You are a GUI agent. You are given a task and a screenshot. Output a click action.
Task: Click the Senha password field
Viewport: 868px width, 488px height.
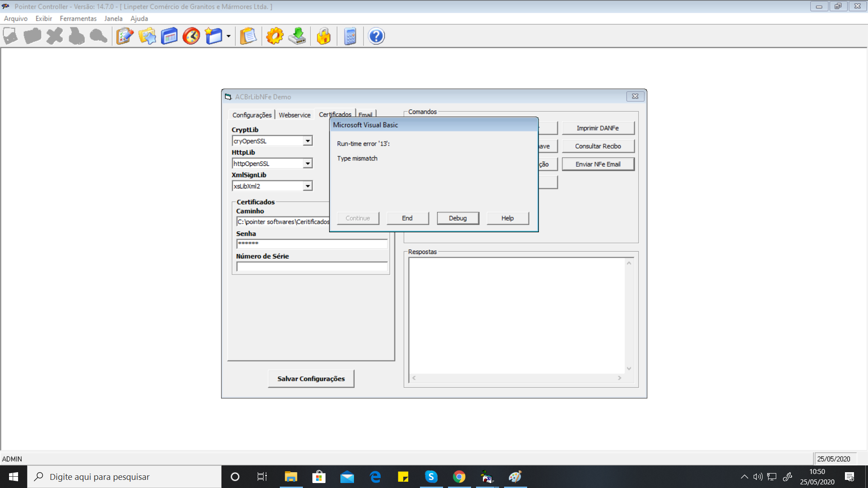pos(312,244)
